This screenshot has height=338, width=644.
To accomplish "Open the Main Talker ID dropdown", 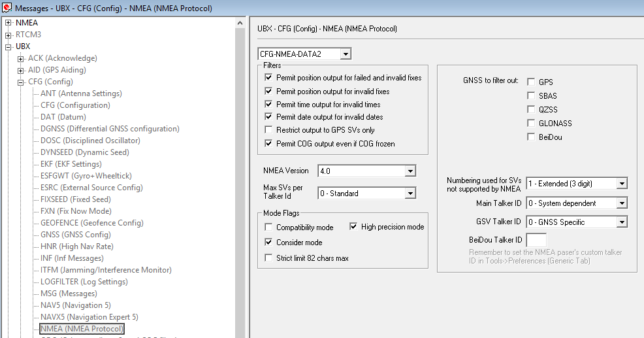I will [622, 203].
